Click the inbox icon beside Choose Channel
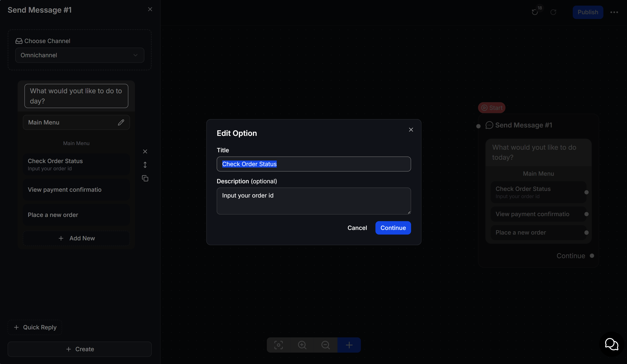This screenshot has height=364, width=627. (19, 41)
